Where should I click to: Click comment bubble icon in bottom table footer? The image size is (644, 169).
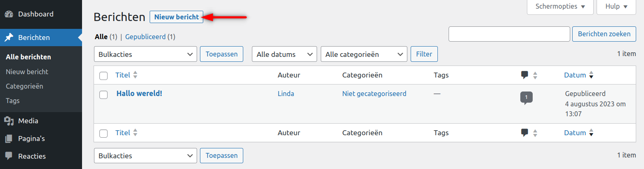click(x=524, y=133)
